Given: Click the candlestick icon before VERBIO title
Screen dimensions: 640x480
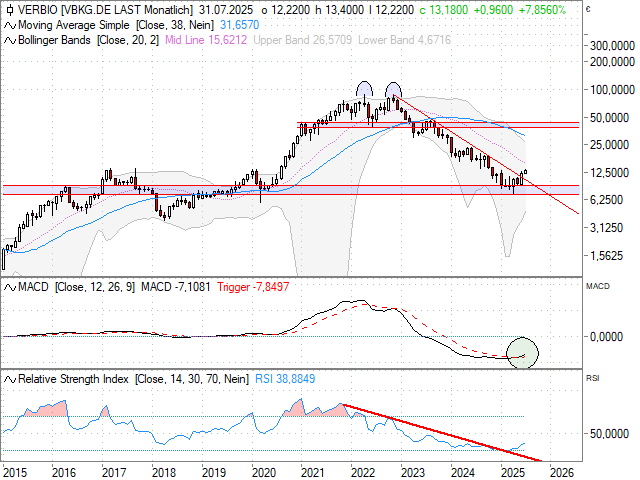Looking at the screenshot, I should point(10,10).
